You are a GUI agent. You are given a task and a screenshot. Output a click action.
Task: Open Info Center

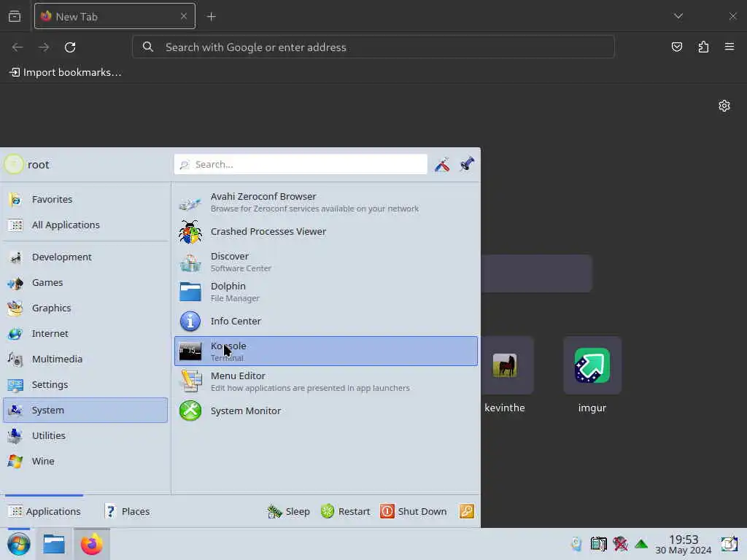326,322
